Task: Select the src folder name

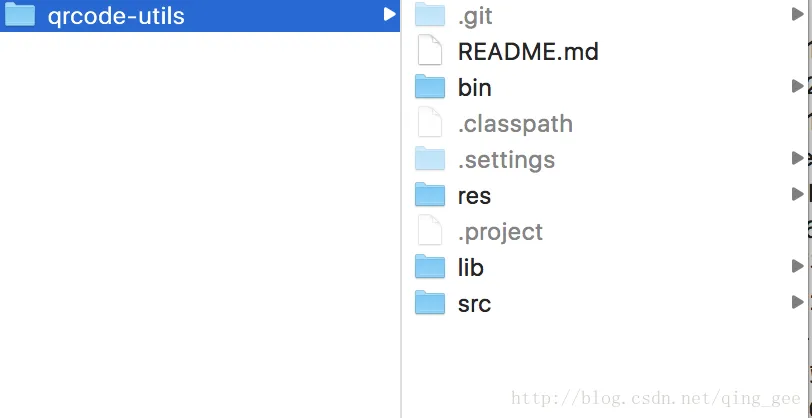Action: (x=474, y=304)
